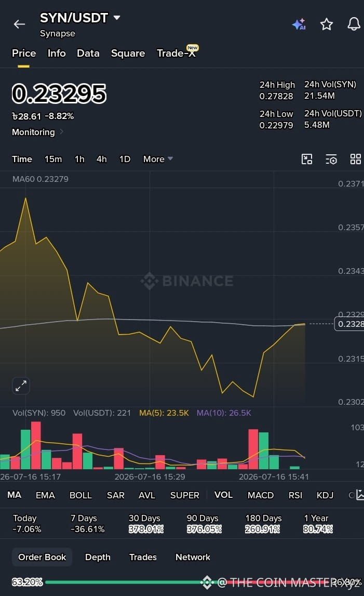The image size is (364, 596).
Task: Switch to the Price tab
Action: (x=24, y=53)
